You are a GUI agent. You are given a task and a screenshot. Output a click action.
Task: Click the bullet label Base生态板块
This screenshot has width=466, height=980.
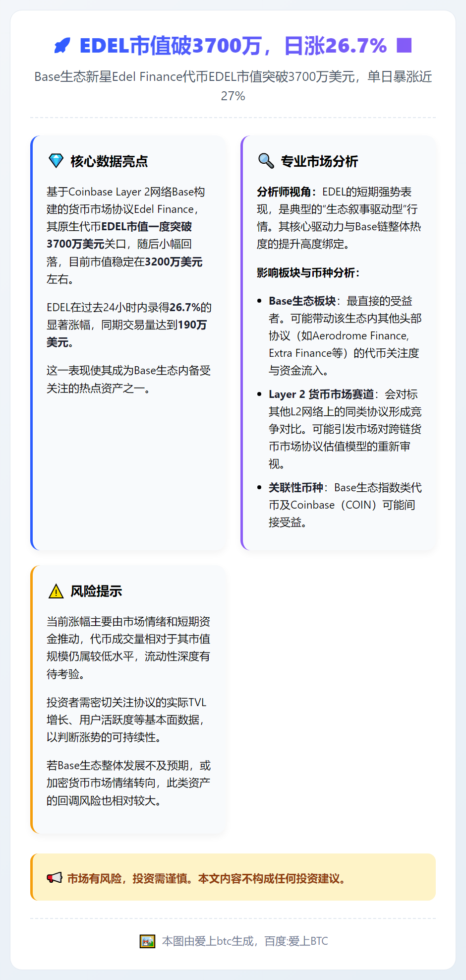point(302,301)
